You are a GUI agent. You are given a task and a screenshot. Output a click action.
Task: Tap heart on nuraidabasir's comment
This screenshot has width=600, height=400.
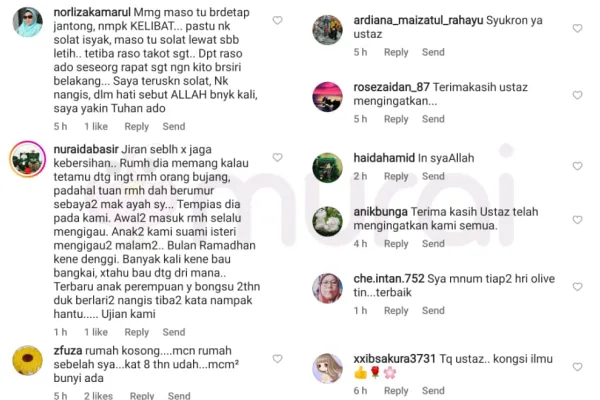point(277,157)
